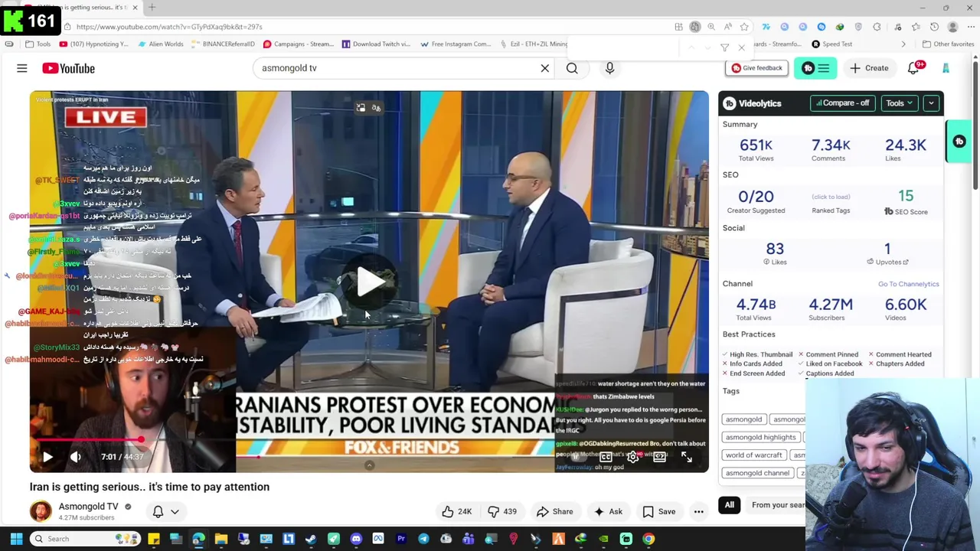
Task: Click Give feedback button
Action: coord(757,68)
